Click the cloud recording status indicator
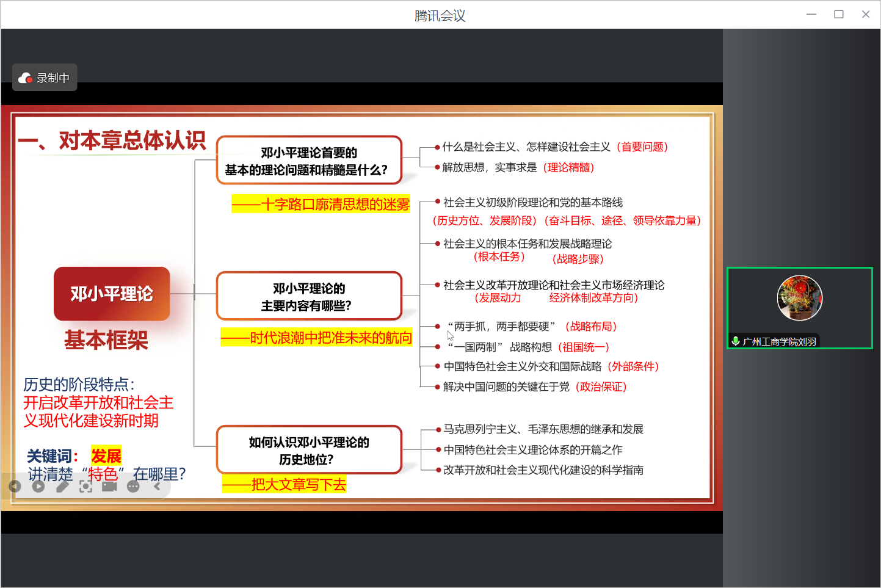Image resolution: width=881 pixels, height=588 pixels. [45, 78]
